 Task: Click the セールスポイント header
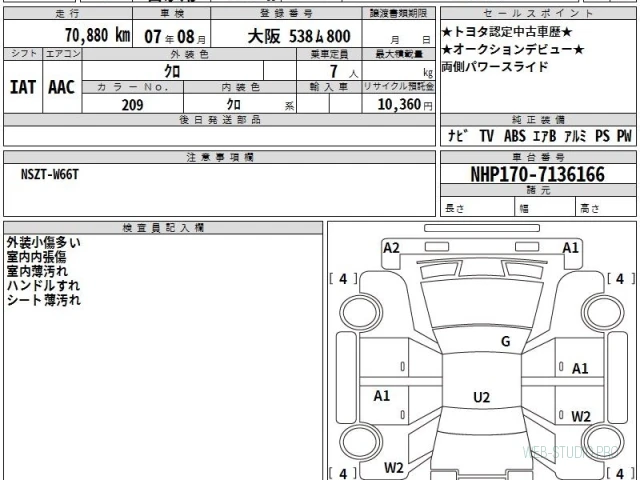[538, 13]
